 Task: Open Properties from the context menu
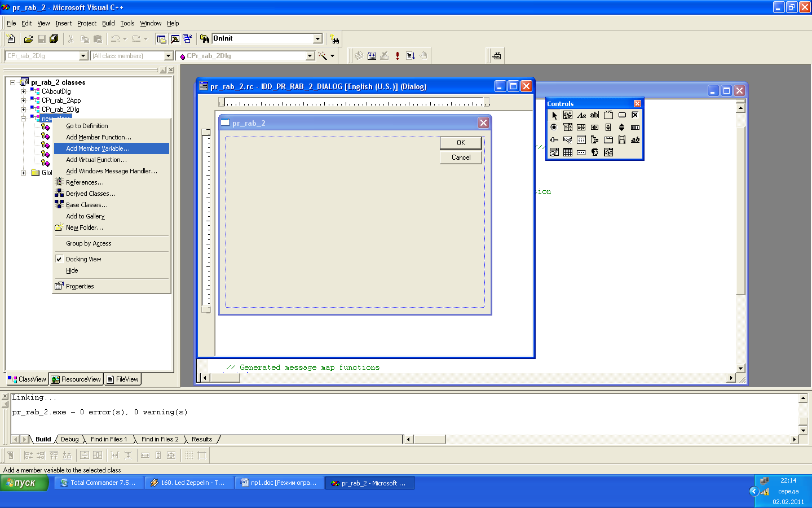[111, 286]
